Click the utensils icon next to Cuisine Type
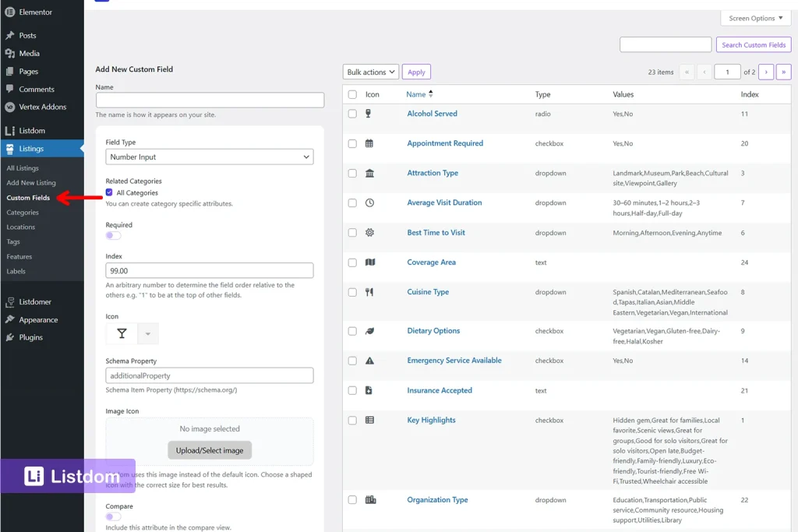The width and height of the screenshot is (798, 532). 369,292
